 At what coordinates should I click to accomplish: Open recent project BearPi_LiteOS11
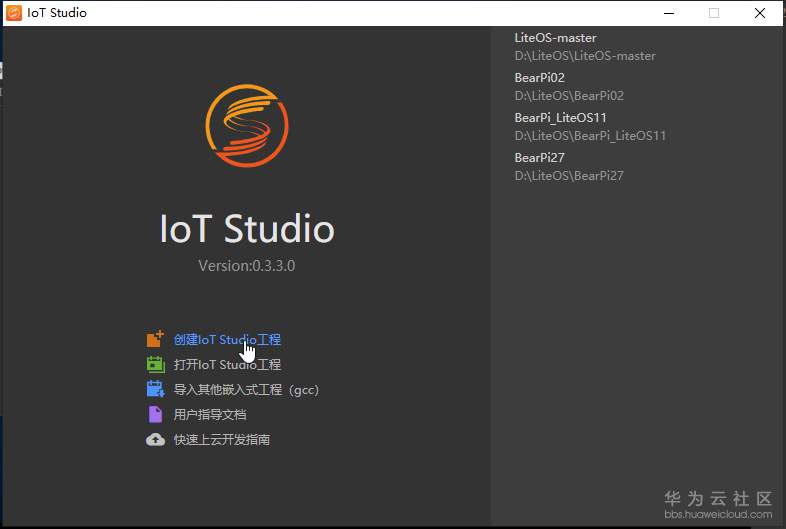point(560,118)
